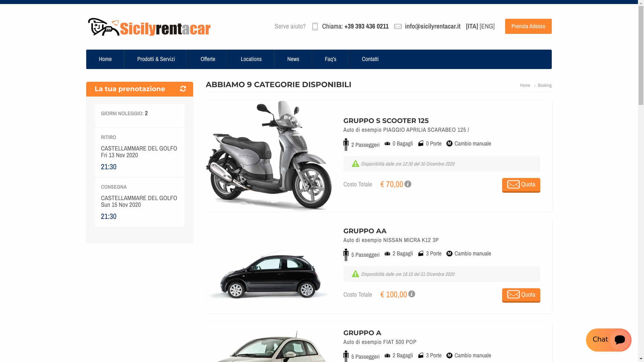The height and width of the screenshot is (362, 644).
Task: Open the Locations menu item
Action: [x=251, y=59]
